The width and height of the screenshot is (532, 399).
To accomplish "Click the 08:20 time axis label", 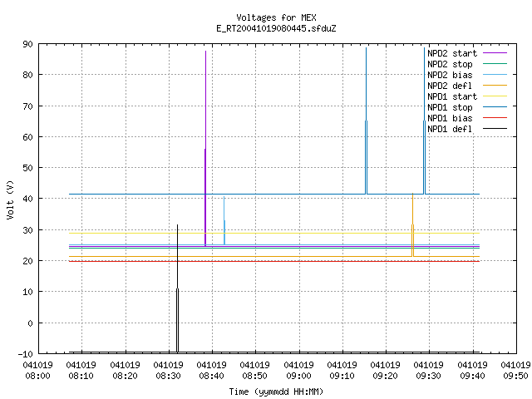I will (x=125, y=377).
